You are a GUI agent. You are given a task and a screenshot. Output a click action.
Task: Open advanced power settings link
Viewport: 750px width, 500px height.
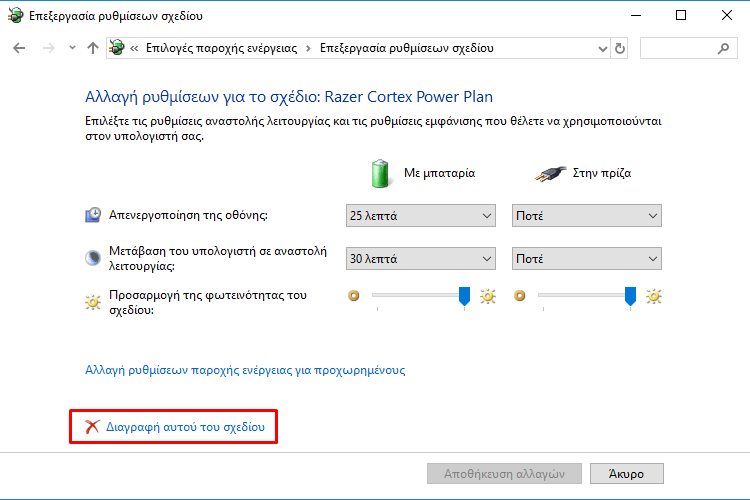click(245, 370)
